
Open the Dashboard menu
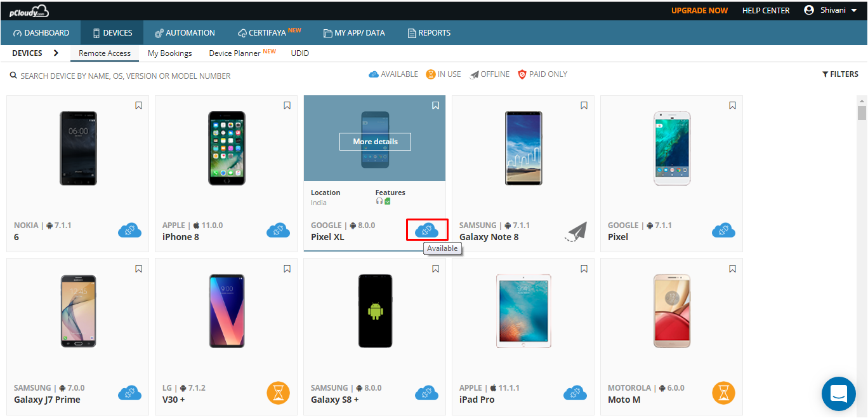(x=41, y=33)
